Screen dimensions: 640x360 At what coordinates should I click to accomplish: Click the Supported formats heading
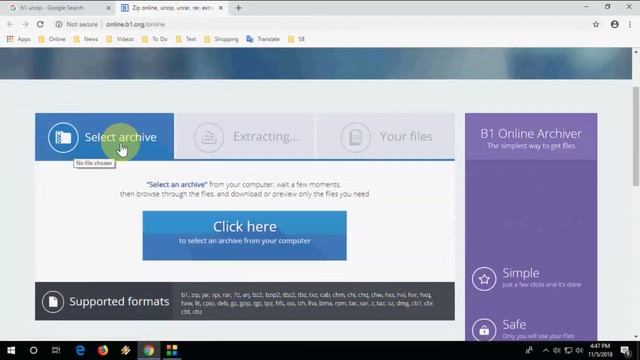(119, 302)
